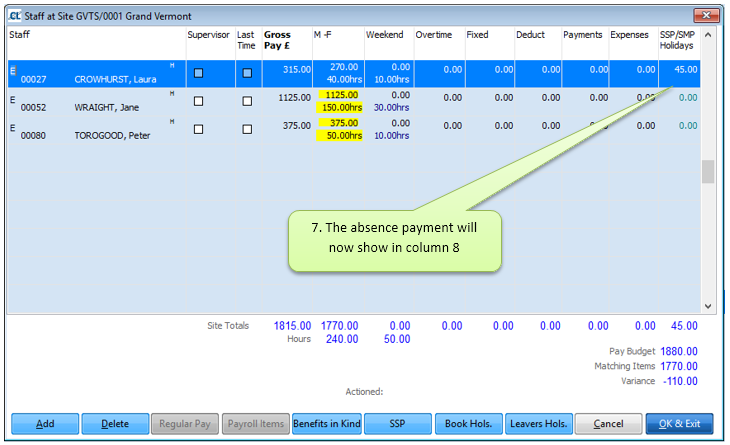
Task: Click Variance value -110.00
Action: [681, 381]
